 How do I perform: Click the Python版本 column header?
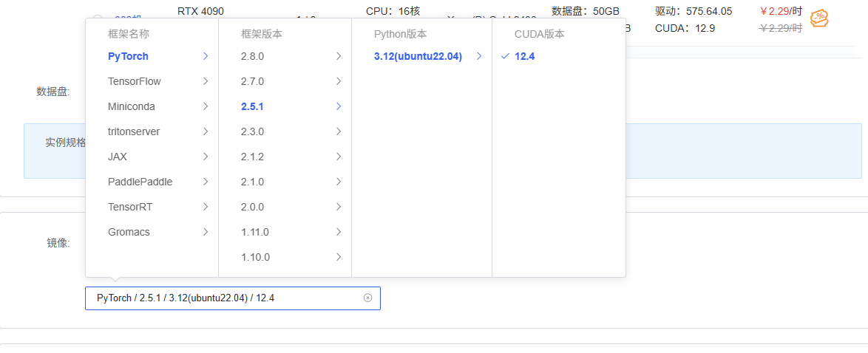pos(400,34)
